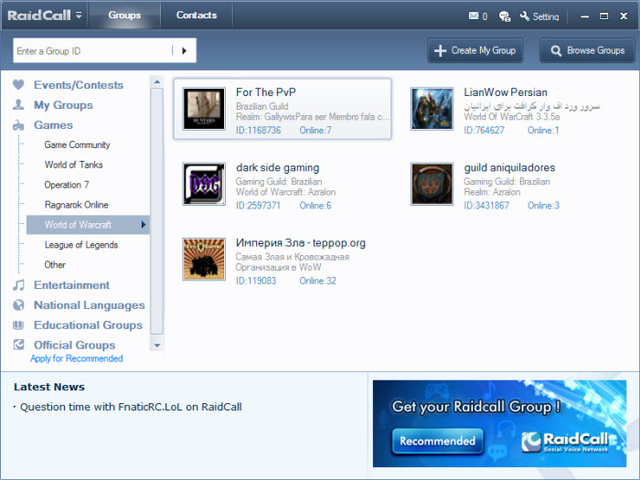
Task: Click the gamepad icon beside Games
Action: coord(18,125)
